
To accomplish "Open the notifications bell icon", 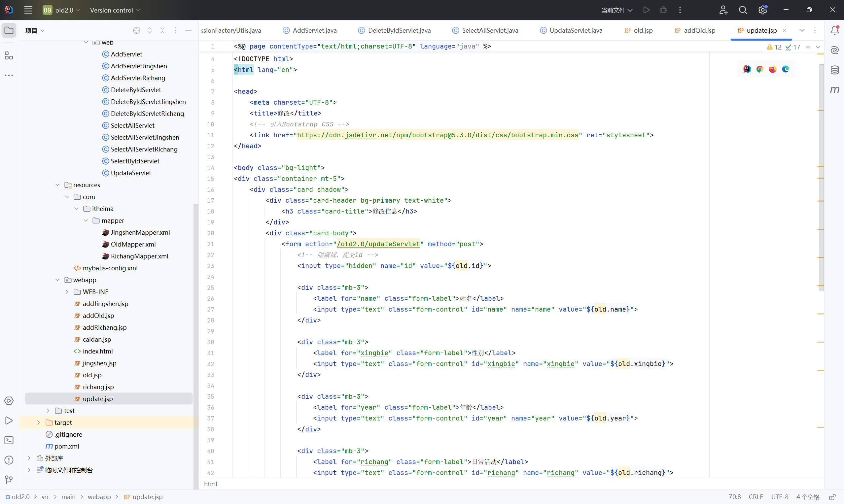I will pyautogui.click(x=834, y=31).
